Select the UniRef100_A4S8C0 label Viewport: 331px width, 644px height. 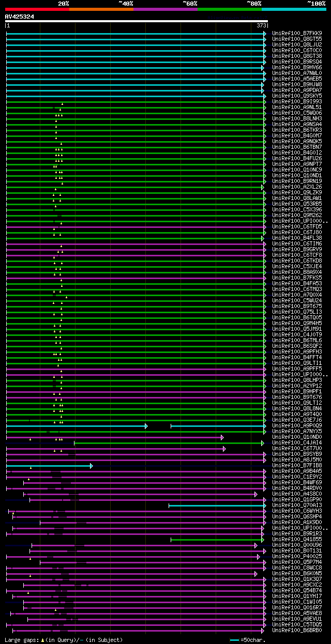coord(297,494)
